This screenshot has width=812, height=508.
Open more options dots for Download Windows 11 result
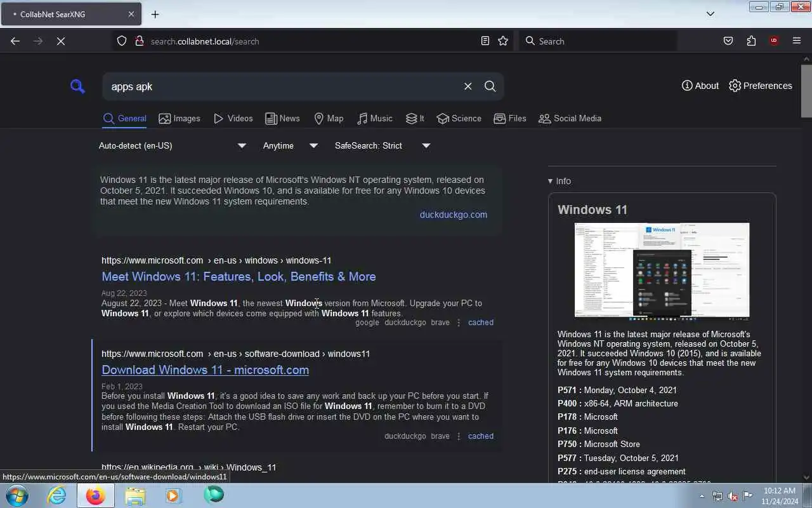click(x=459, y=436)
